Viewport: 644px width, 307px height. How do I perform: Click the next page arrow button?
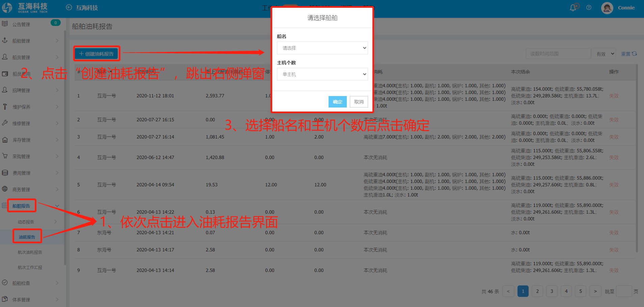[595, 291]
